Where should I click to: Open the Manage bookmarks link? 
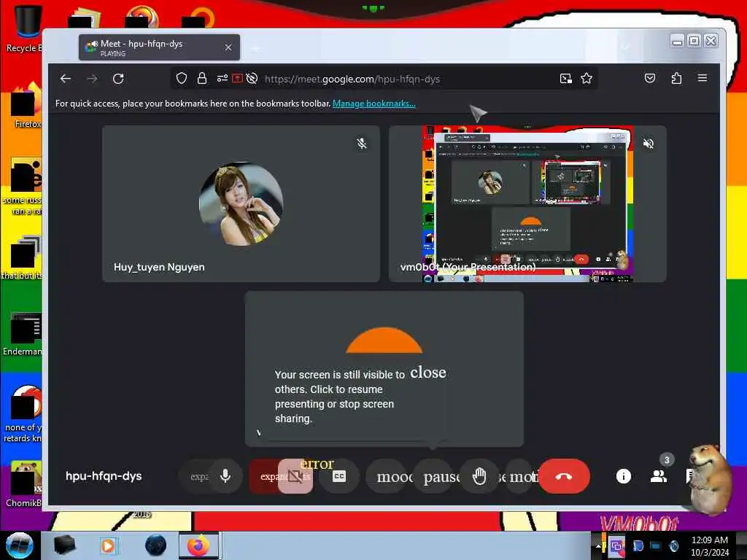374,104
